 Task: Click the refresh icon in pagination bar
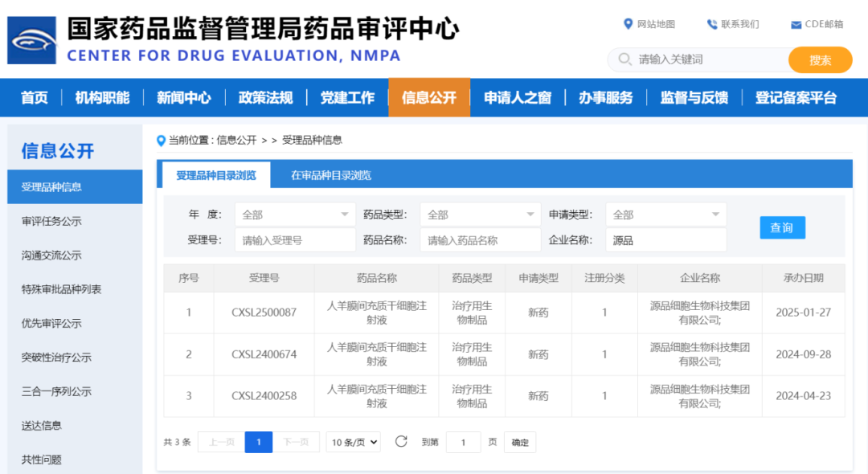[401, 442]
